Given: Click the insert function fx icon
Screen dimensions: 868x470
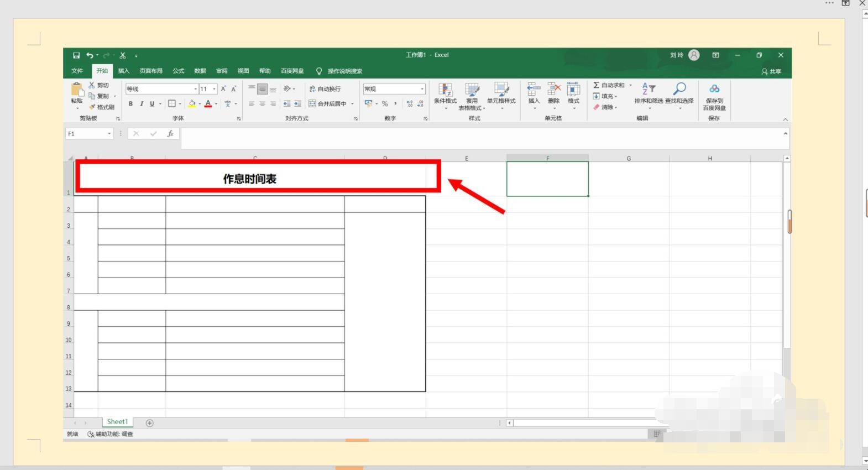Looking at the screenshot, I should point(170,134).
